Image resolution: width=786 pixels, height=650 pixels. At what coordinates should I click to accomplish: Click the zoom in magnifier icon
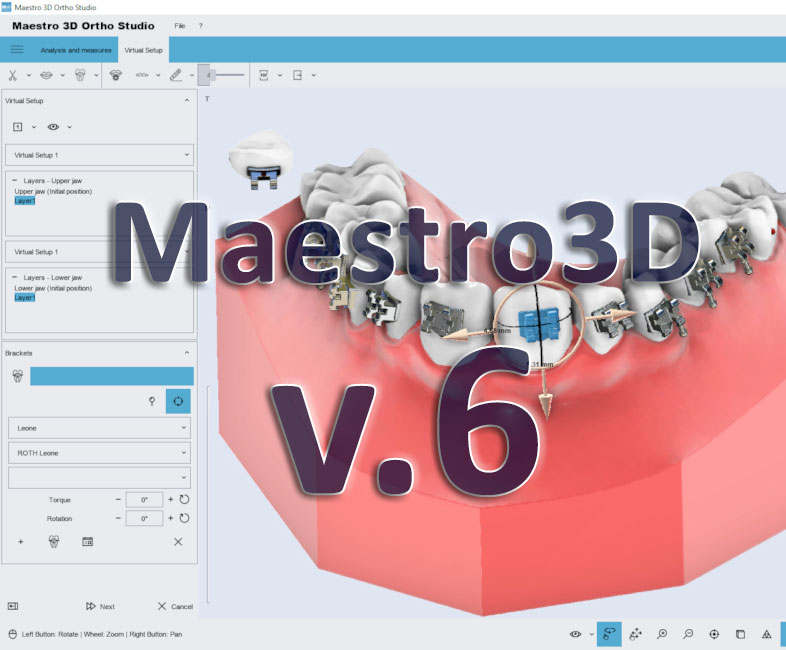(662, 634)
